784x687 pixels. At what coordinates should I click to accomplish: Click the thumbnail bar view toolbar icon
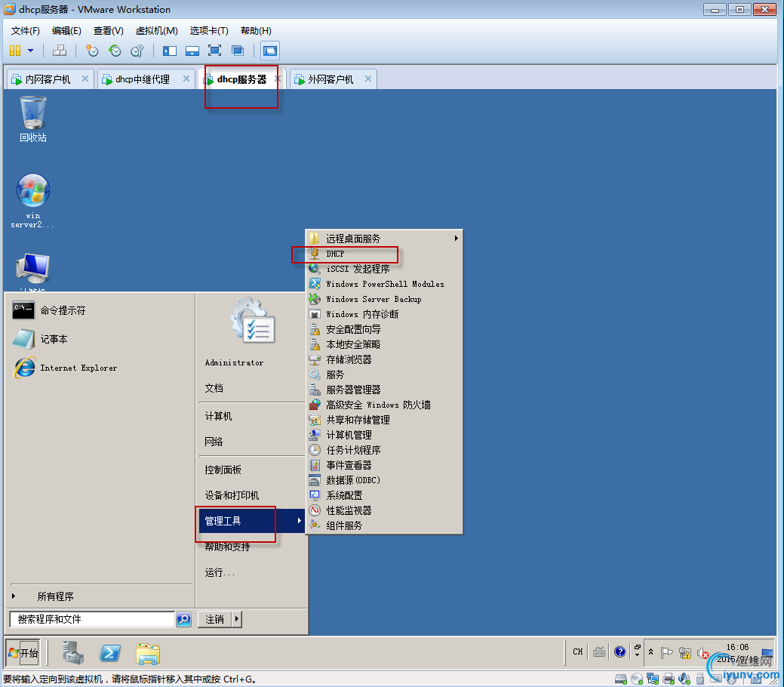[x=192, y=51]
